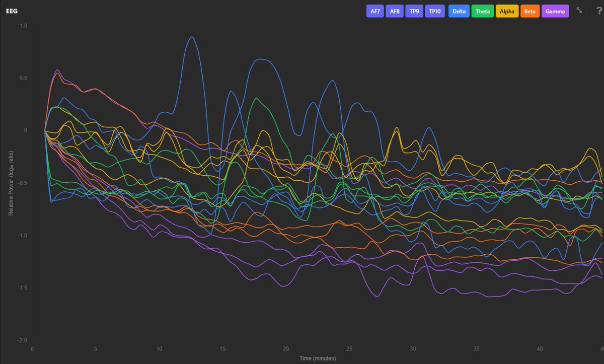Toggle the TP10 channel filter
This screenshot has width=604, height=364.
click(435, 11)
